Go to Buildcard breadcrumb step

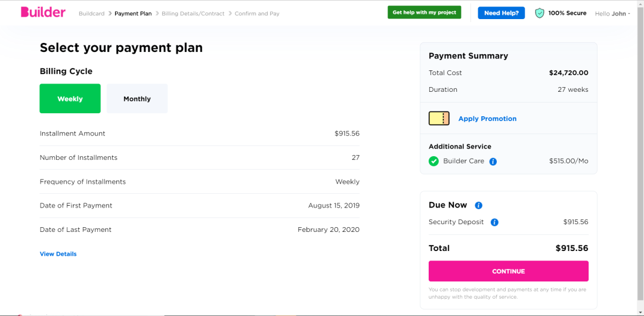pos(92,14)
